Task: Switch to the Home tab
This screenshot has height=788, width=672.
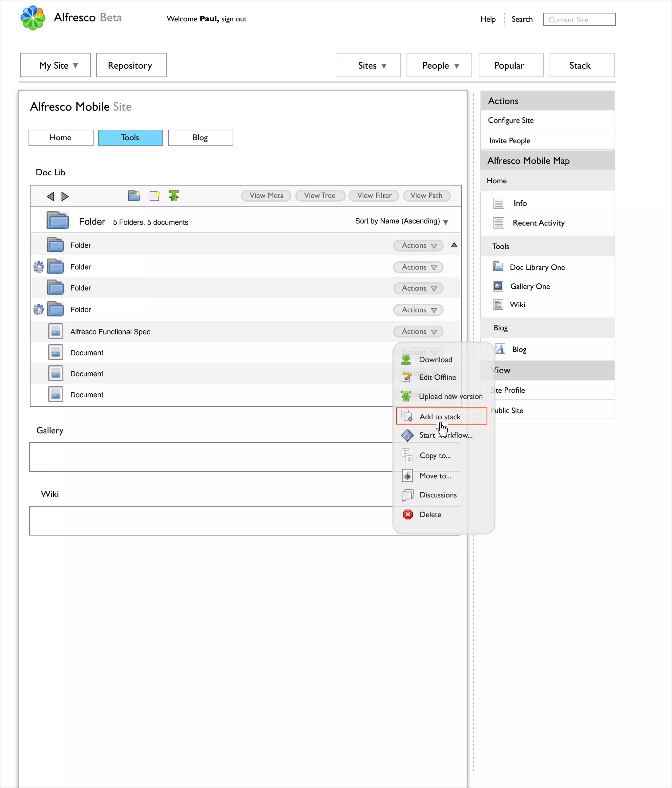Action: (61, 138)
